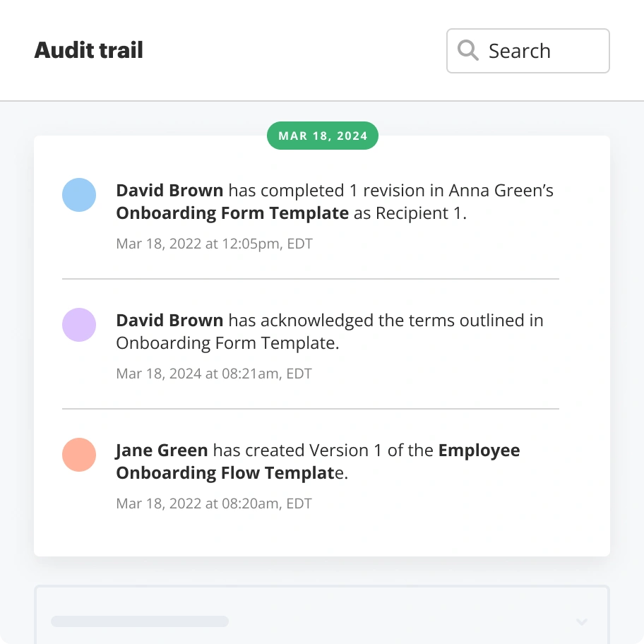Click the magnifying glass search icon
This screenshot has height=644, width=644.
[x=467, y=50]
